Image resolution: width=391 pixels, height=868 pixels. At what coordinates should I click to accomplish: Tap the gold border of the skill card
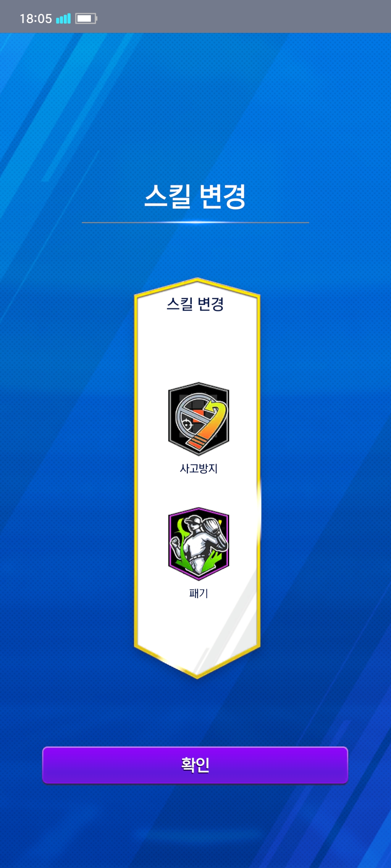pos(136,470)
